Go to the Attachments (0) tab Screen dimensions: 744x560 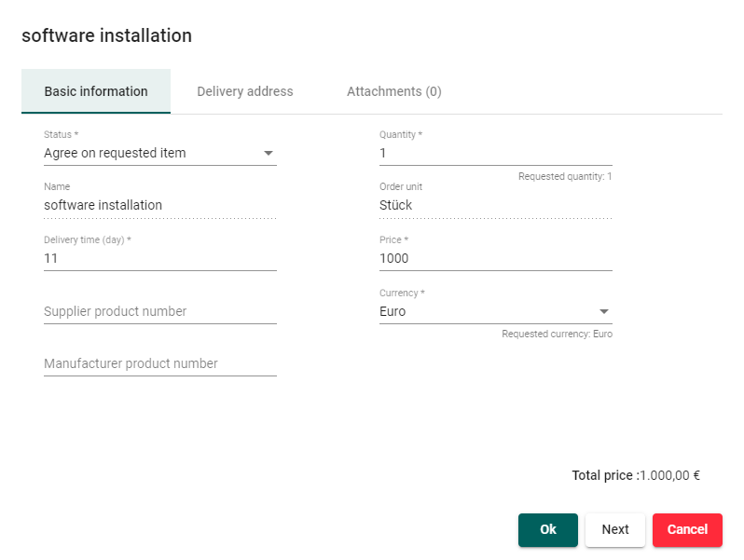pyautogui.click(x=393, y=91)
